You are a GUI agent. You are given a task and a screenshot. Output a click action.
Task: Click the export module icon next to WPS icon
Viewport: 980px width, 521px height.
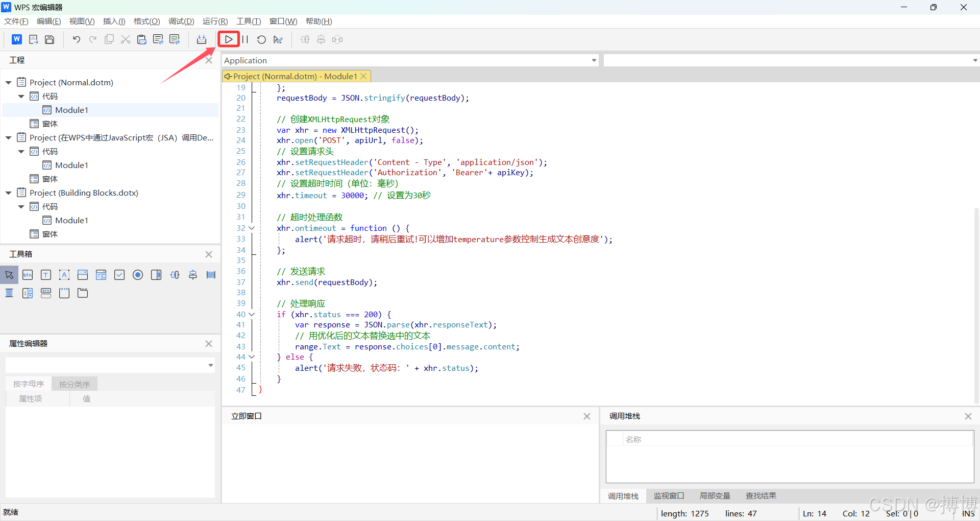tap(34, 39)
